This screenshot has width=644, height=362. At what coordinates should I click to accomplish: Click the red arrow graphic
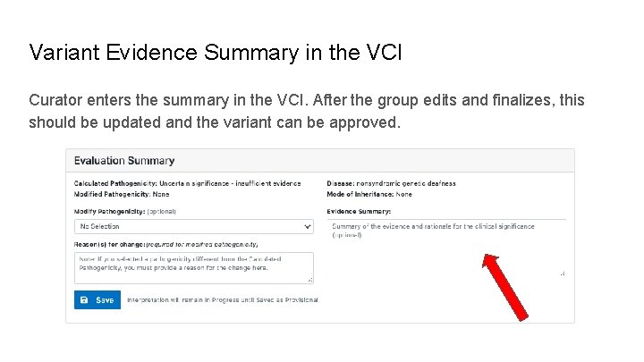(x=504, y=285)
